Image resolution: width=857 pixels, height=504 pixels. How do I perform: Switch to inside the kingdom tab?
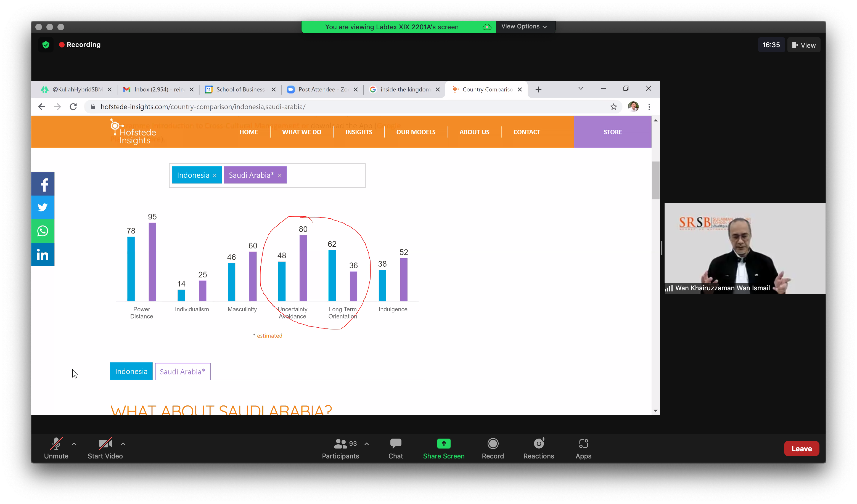point(404,89)
